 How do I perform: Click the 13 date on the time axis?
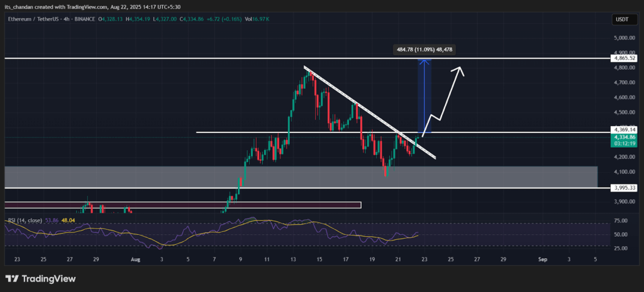293,259
